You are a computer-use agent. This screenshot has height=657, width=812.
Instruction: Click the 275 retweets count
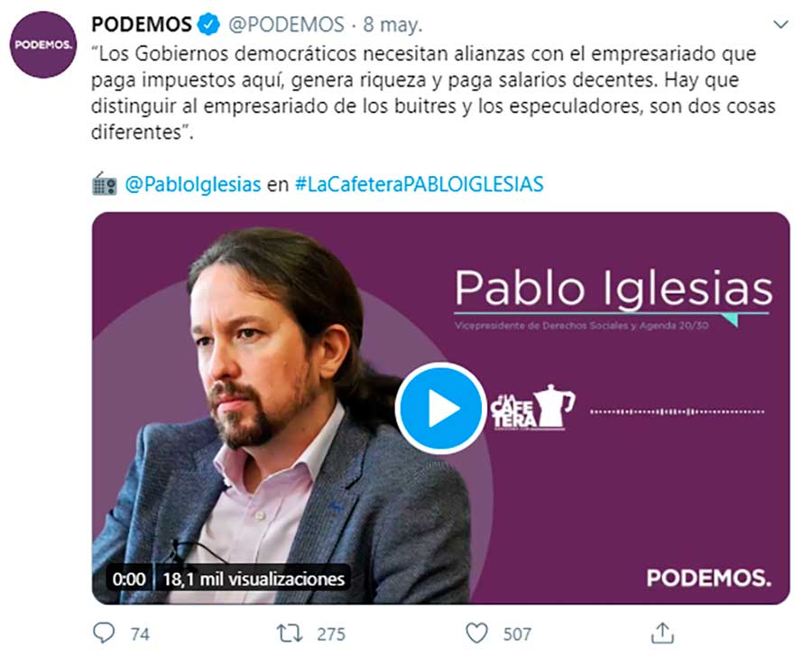331,634
